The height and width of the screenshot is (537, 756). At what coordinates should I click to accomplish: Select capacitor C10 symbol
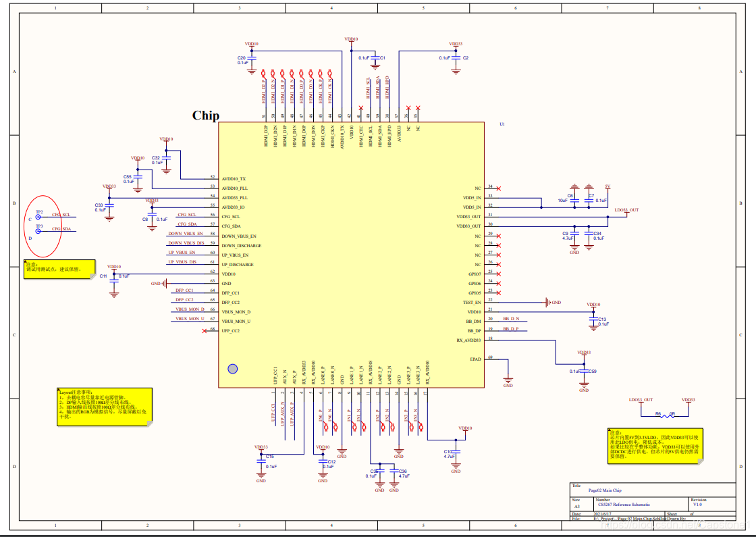pyautogui.click(x=456, y=452)
